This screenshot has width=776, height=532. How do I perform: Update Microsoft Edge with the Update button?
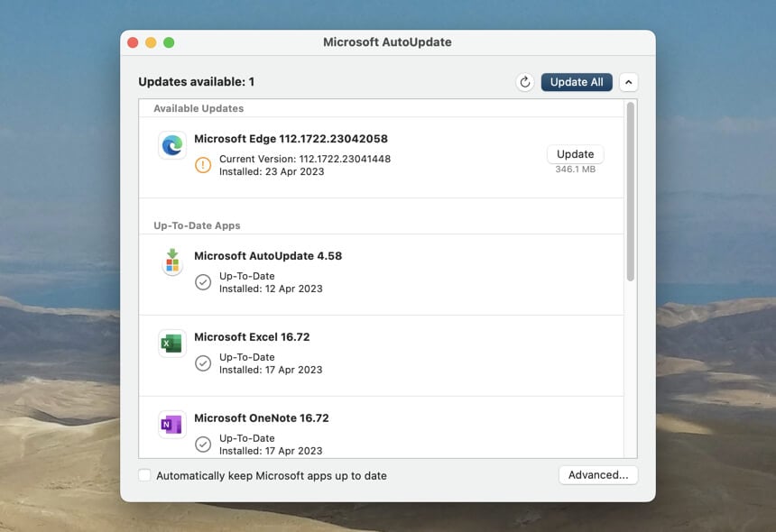(576, 154)
